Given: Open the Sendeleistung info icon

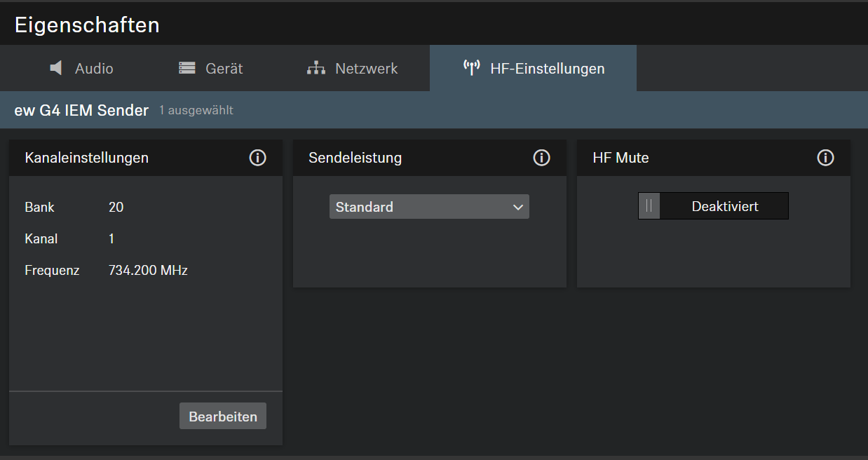Looking at the screenshot, I should coord(541,158).
